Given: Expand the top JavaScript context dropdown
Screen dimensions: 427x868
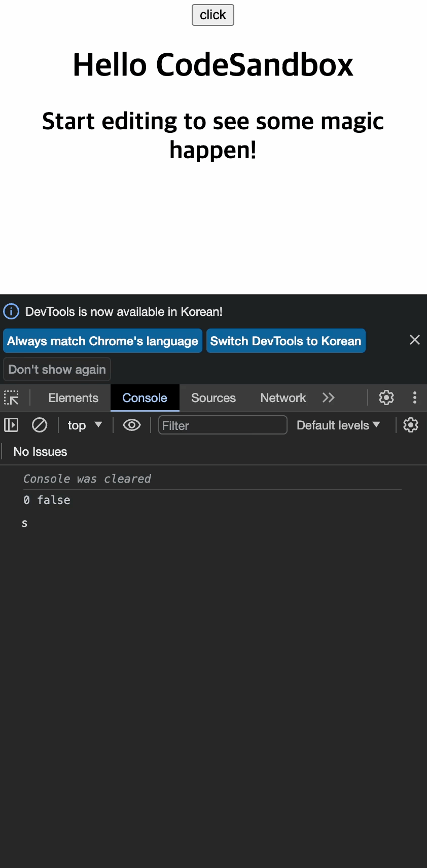Looking at the screenshot, I should coord(85,425).
